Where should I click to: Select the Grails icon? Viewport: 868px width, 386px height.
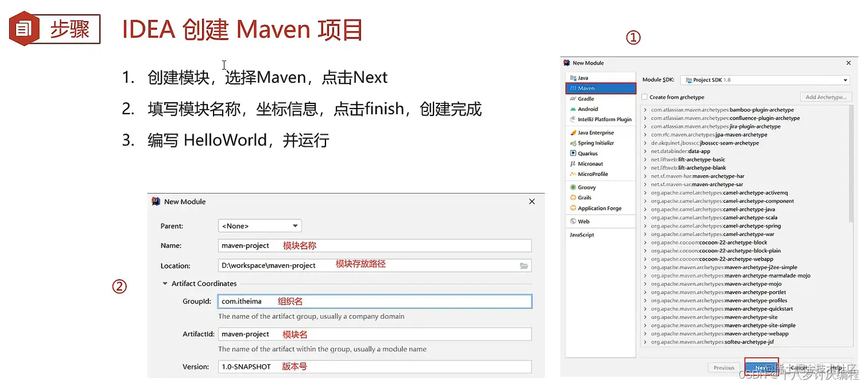[573, 198]
